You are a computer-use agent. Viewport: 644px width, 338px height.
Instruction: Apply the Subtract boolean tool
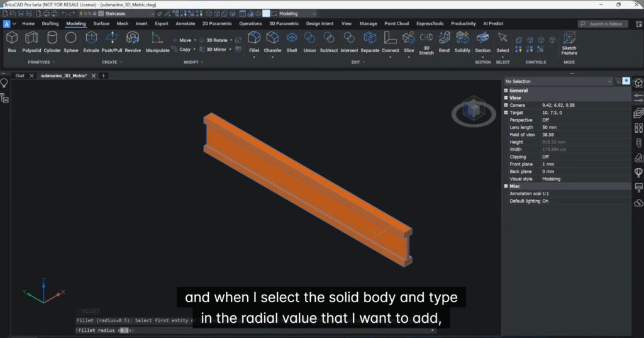point(328,42)
